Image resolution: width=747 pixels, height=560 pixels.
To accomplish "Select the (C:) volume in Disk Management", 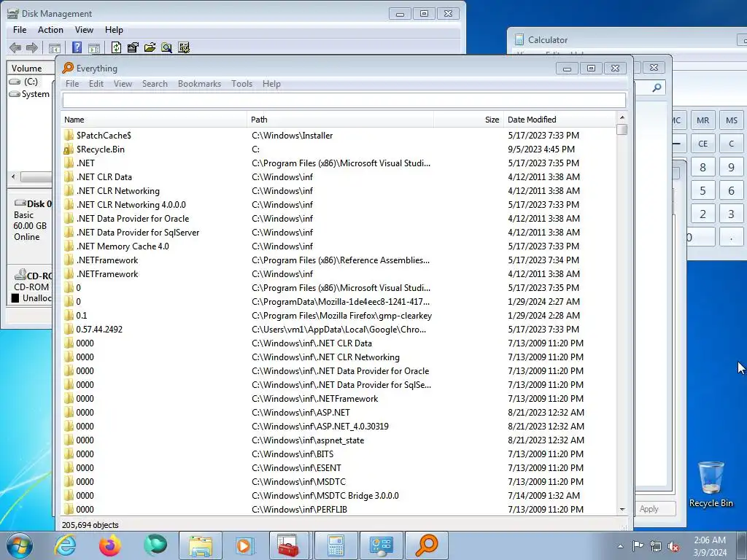I will pos(30,82).
